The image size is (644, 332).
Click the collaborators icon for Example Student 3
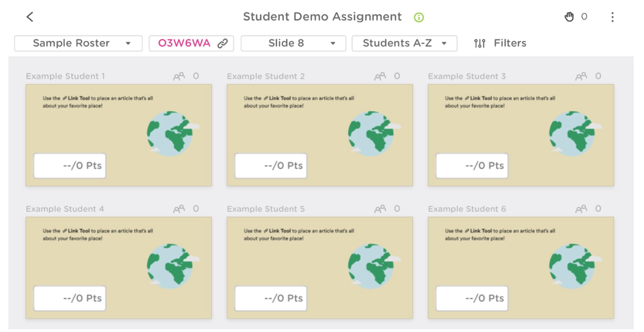pos(581,76)
